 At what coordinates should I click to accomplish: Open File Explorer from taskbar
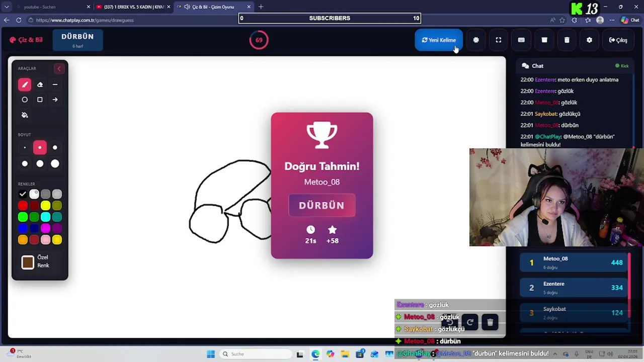pyautogui.click(x=345, y=354)
